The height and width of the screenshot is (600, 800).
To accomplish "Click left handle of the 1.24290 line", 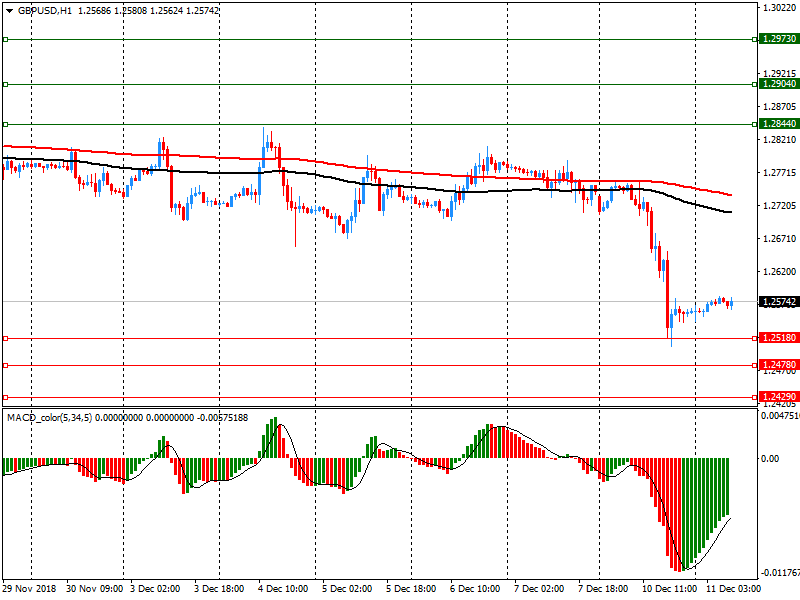I will pos(5,397).
